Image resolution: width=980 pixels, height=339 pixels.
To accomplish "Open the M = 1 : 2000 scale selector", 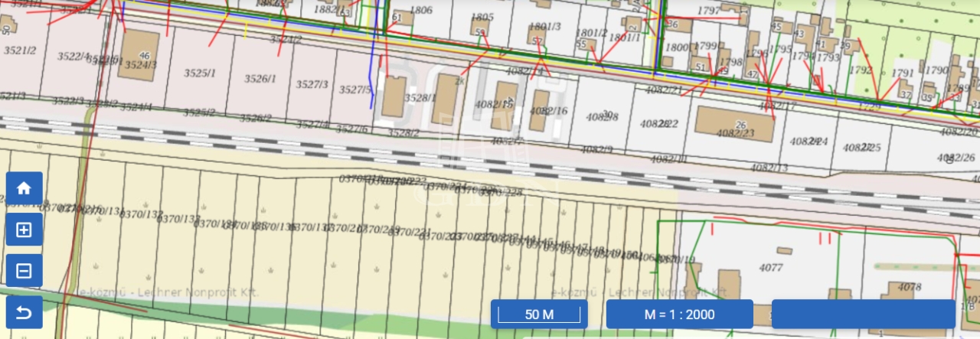I will coord(679,315).
